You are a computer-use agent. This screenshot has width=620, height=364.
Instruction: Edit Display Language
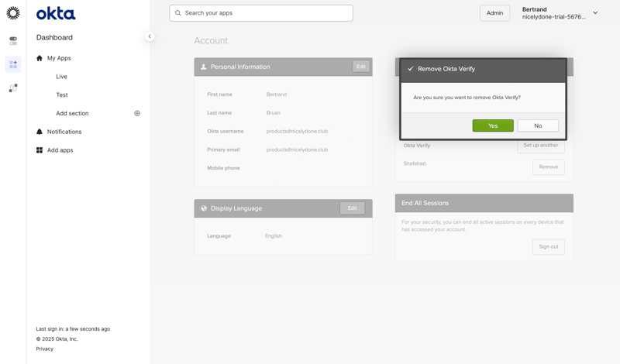(x=353, y=208)
